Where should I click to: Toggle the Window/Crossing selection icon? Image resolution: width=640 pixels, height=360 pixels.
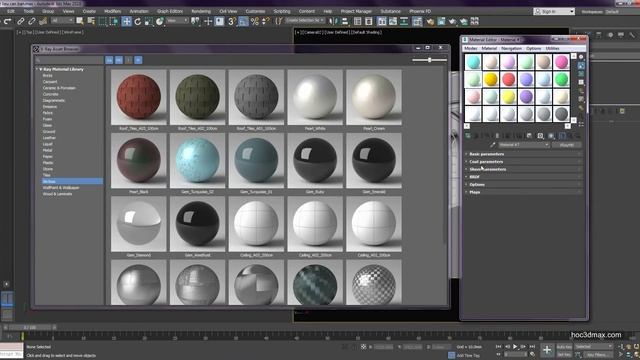coord(113,21)
